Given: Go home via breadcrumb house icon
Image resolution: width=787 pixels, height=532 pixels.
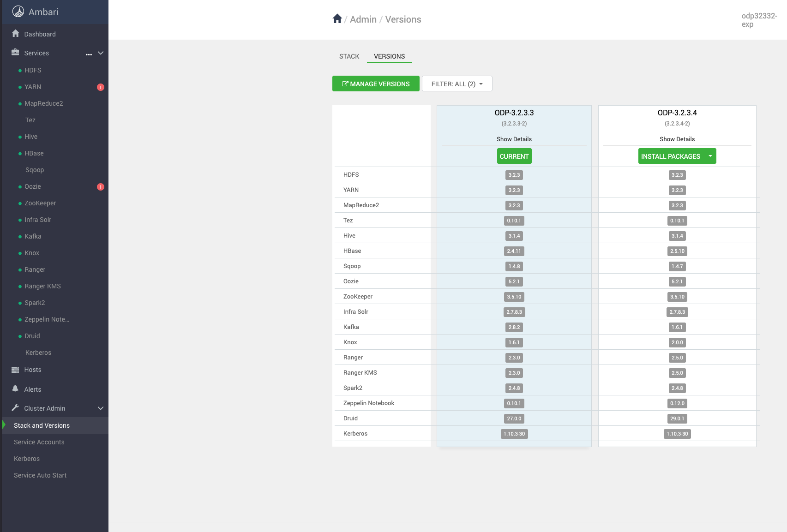Looking at the screenshot, I should coord(337,19).
